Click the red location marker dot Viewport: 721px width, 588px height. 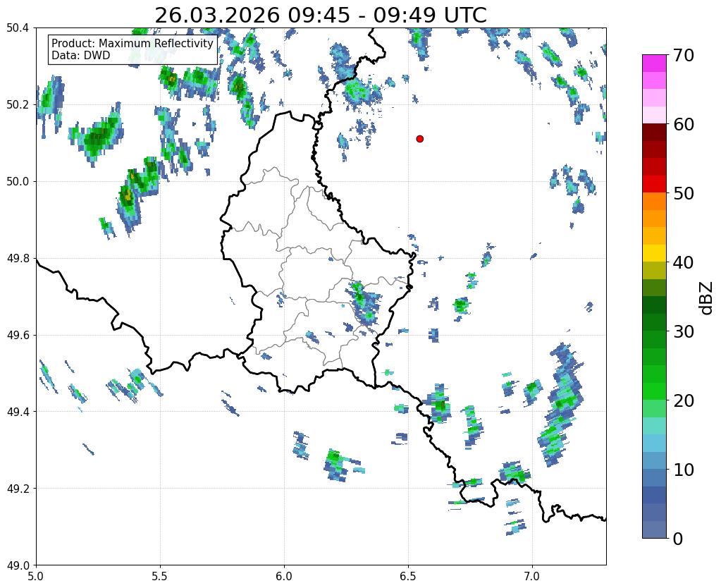419,139
